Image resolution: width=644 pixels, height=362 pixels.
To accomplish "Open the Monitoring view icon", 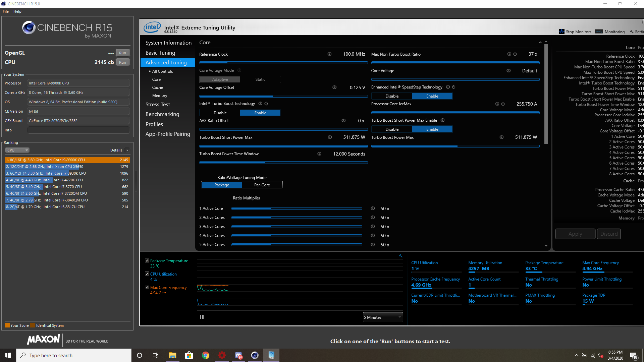I will [599, 32].
